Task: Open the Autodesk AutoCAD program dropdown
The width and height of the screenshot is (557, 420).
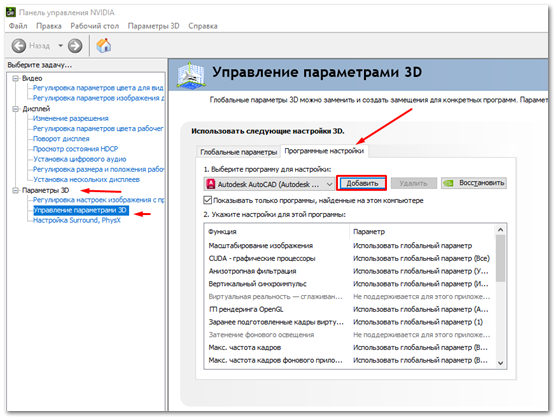Action: 269,184
